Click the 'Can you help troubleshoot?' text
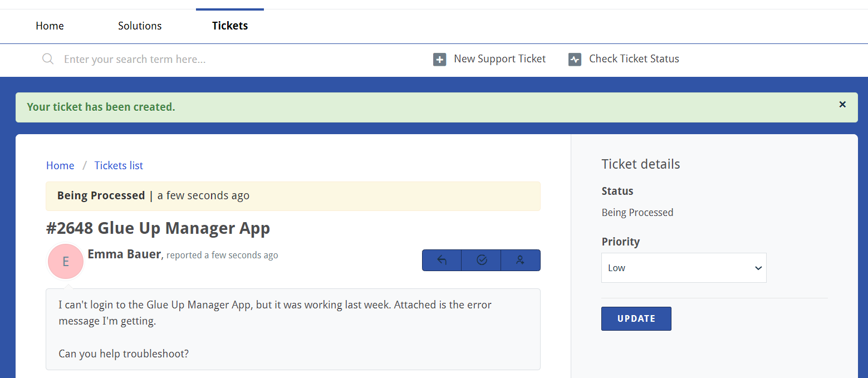The height and width of the screenshot is (378, 868). (124, 354)
